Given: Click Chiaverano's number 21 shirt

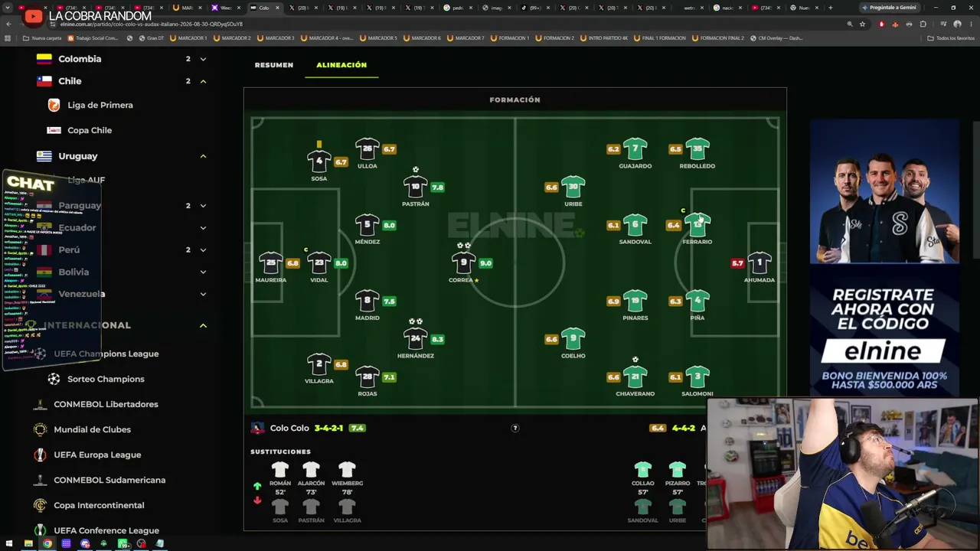Looking at the screenshot, I should coord(635,377).
